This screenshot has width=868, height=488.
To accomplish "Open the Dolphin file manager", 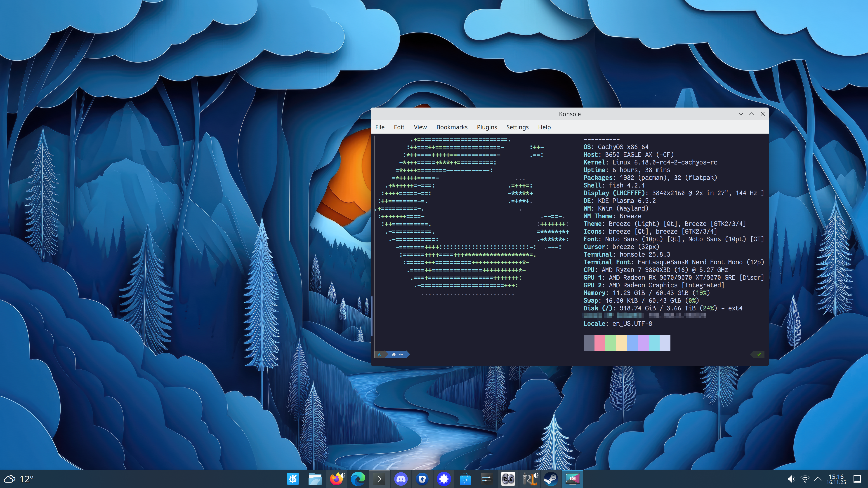I will [315, 479].
